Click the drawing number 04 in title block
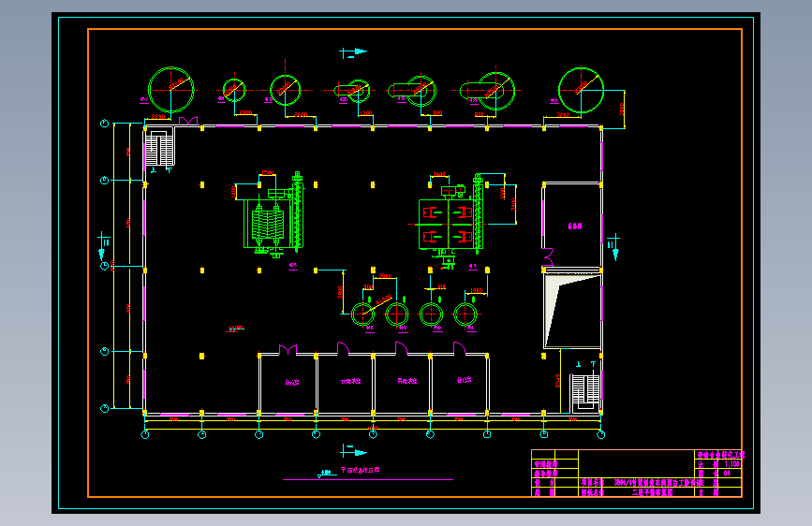 [x=727, y=474]
